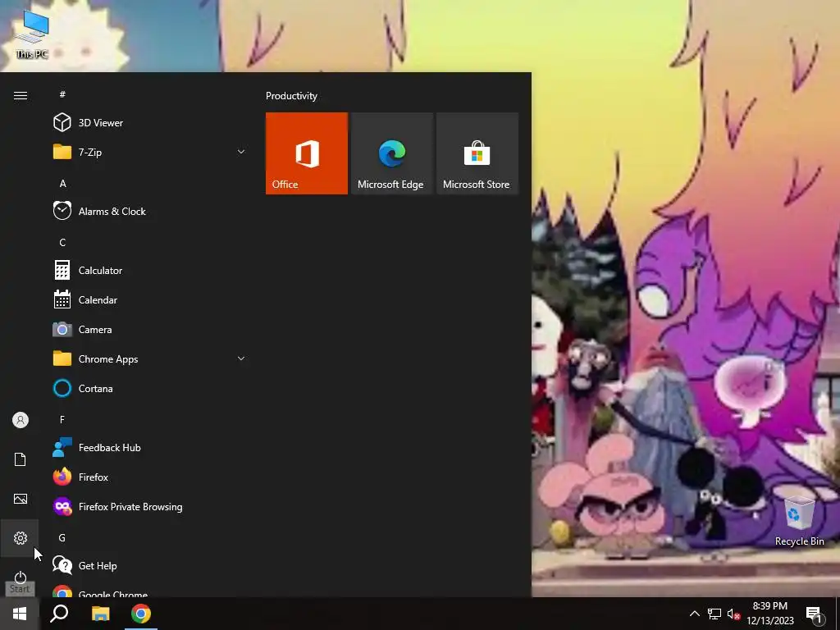Open the Chrome Apps folder entry

149,359
